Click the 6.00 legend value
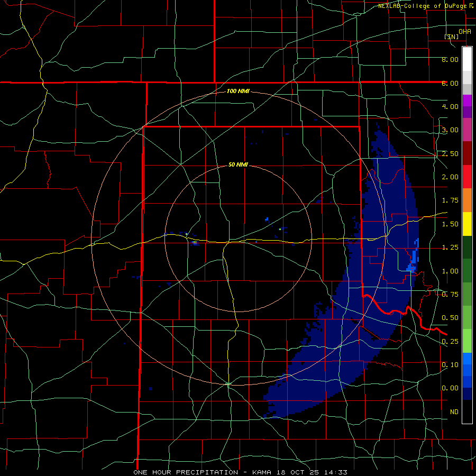Screen dimensions: 476x476 pos(450,83)
